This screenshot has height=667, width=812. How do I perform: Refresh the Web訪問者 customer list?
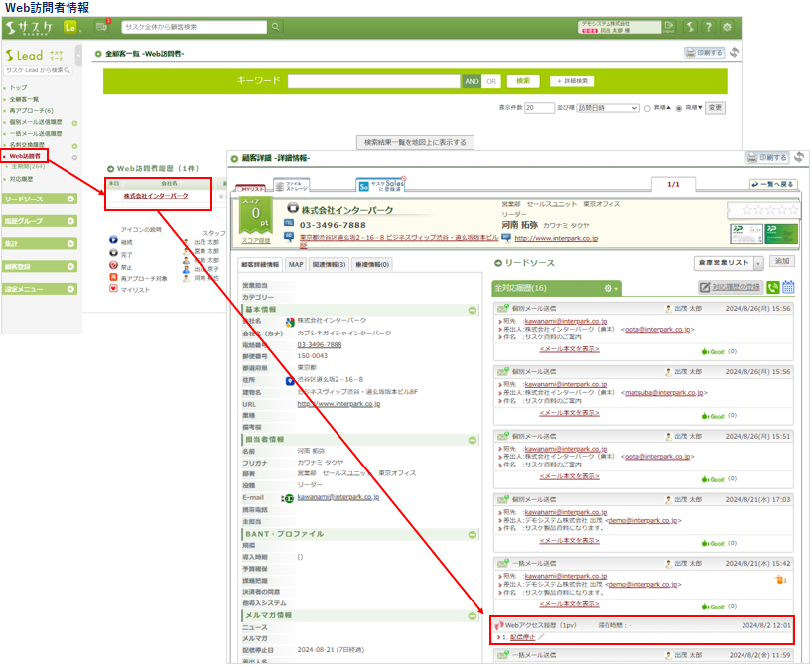coord(734,53)
